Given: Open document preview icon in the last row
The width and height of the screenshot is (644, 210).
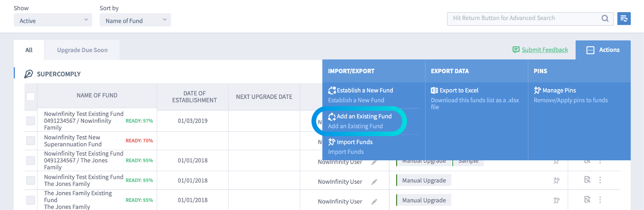Looking at the screenshot, I should tap(587, 200).
